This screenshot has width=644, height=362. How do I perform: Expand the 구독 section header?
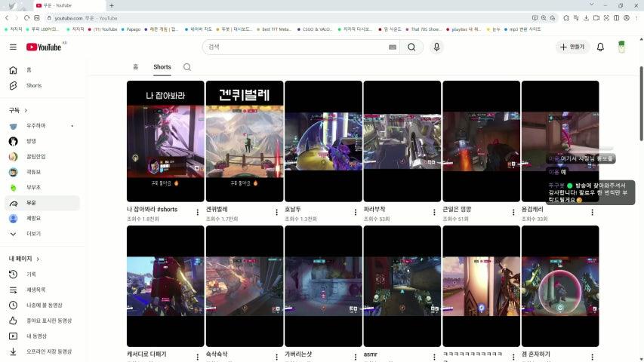(x=17, y=110)
